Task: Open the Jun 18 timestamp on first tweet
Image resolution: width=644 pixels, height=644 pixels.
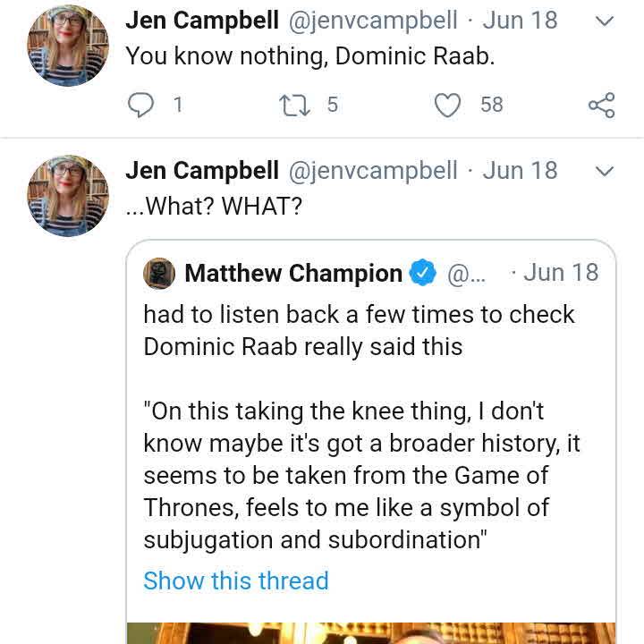Action: pyautogui.click(x=520, y=21)
